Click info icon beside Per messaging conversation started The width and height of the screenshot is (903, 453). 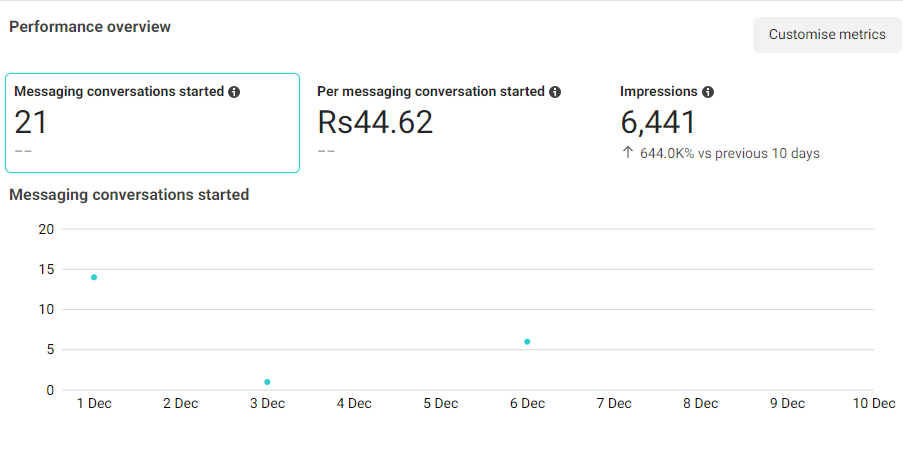click(555, 92)
